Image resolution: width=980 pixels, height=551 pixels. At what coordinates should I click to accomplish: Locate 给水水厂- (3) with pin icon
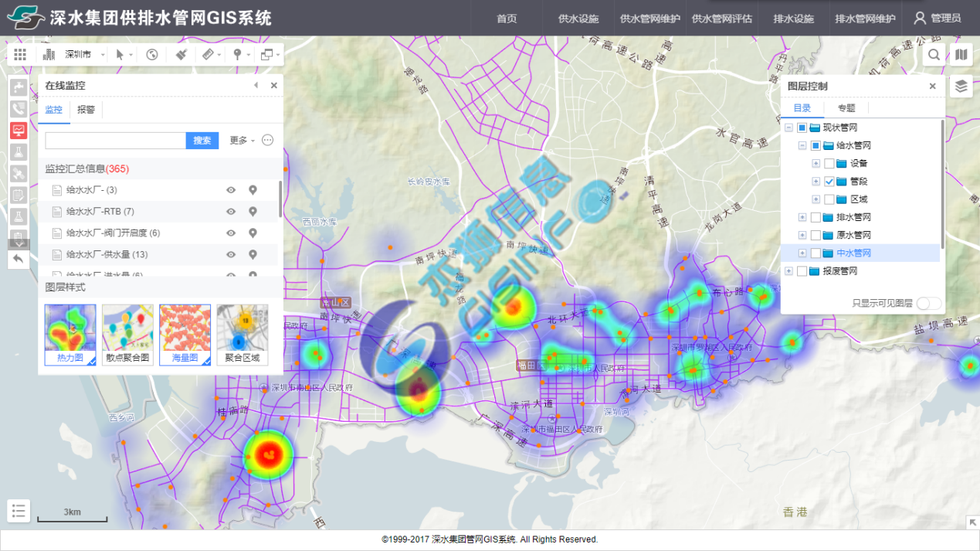pyautogui.click(x=253, y=190)
